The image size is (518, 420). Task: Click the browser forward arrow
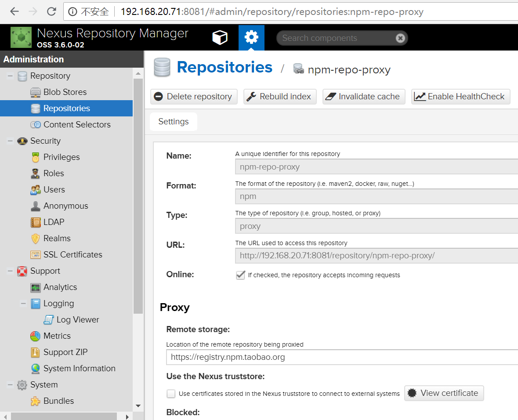pyautogui.click(x=33, y=11)
